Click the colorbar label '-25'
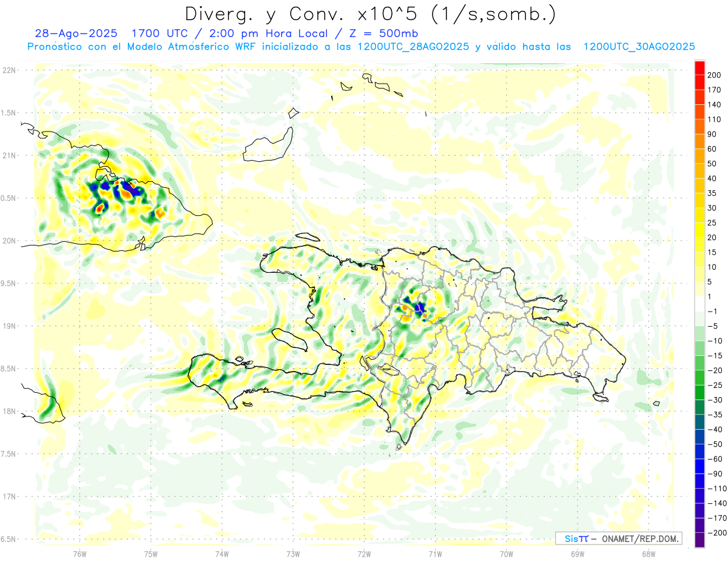The image size is (728, 562). (x=715, y=385)
